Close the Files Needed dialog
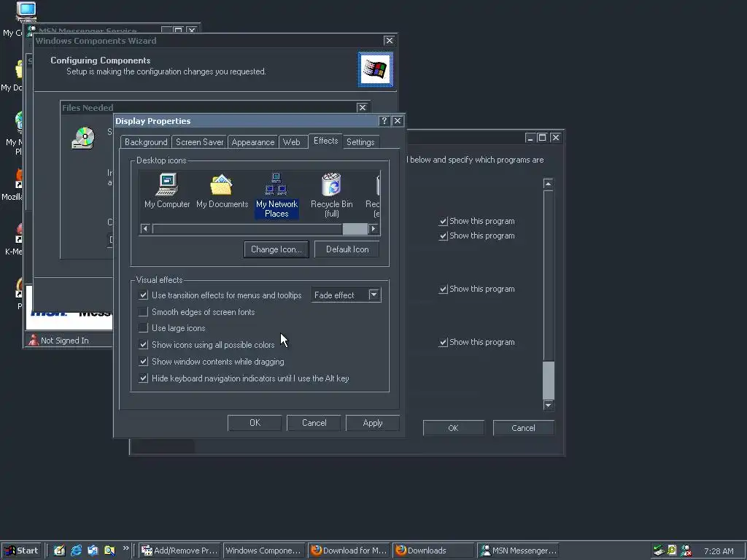This screenshot has width=747, height=560. point(362,108)
